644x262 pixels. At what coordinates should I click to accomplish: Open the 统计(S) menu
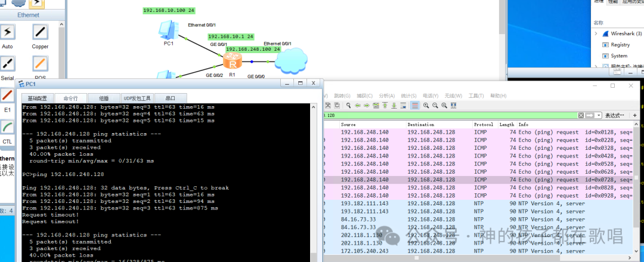(408, 96)
